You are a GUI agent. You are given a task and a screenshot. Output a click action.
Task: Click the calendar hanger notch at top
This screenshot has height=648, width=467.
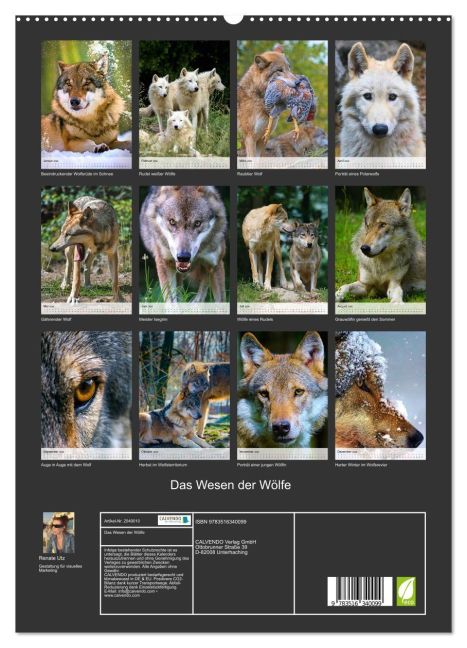pos(234,19)
